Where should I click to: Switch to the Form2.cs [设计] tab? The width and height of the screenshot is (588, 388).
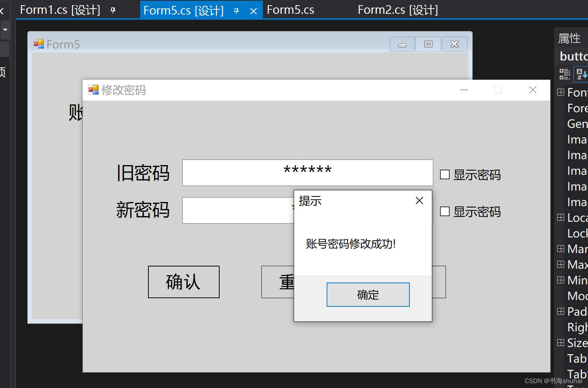pyautogui.click(x=398, y=10)
